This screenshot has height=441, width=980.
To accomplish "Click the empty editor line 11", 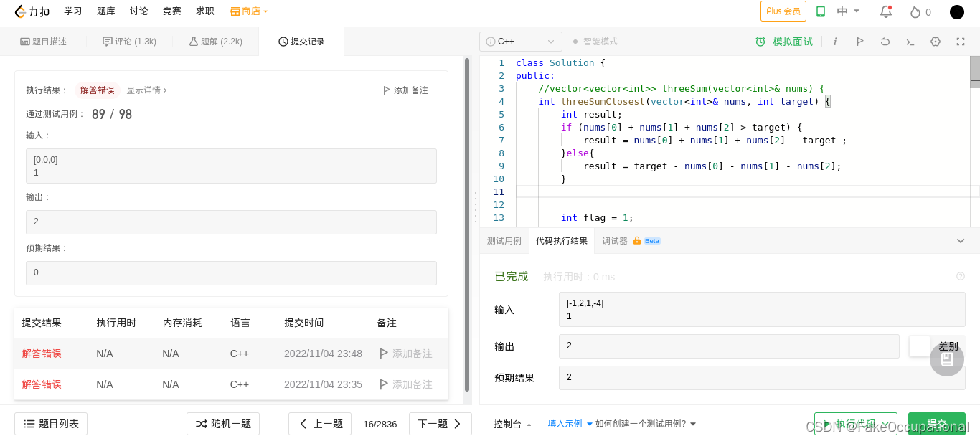I will pyautogui.click(x=748, y=191).
